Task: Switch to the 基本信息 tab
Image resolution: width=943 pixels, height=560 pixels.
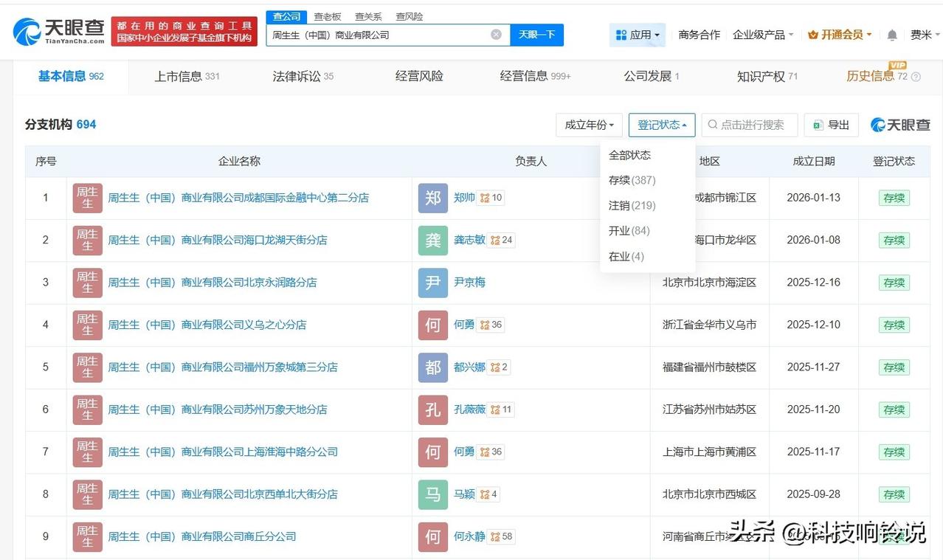Action: point(71,76)
